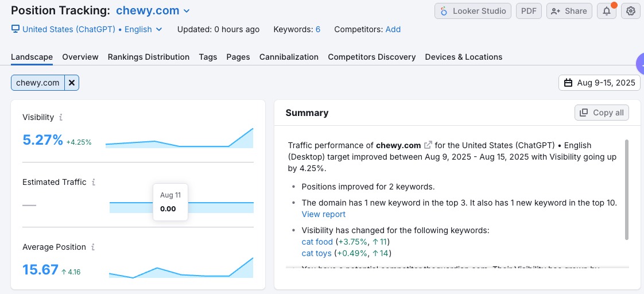644x294 pixels.
Task: Switch to the Landscape tab
Action: tap(32, 57)
